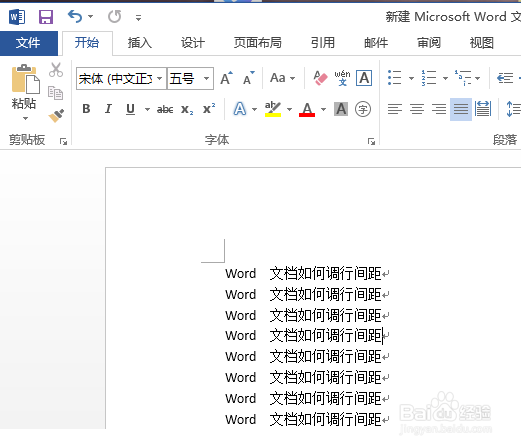
Task: Open the 页面布局 tab
Action: point(258,43)
